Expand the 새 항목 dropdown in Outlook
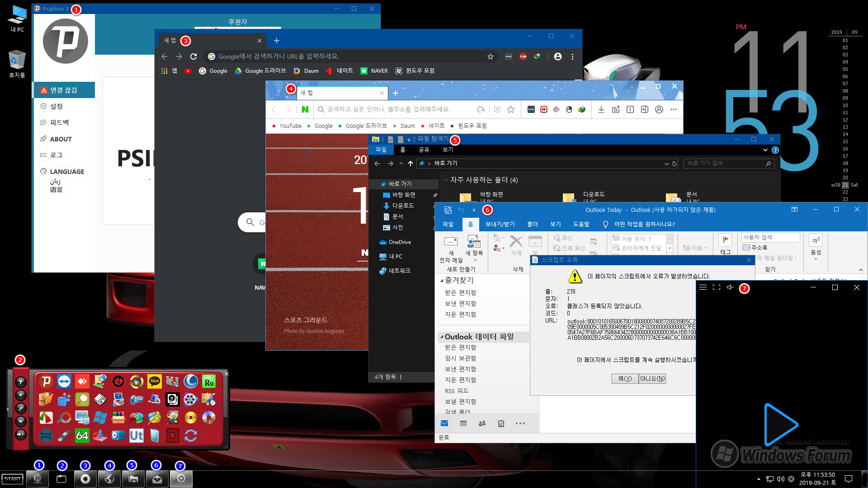Screen dimensions: 868x488 click(x=475, y=260)
